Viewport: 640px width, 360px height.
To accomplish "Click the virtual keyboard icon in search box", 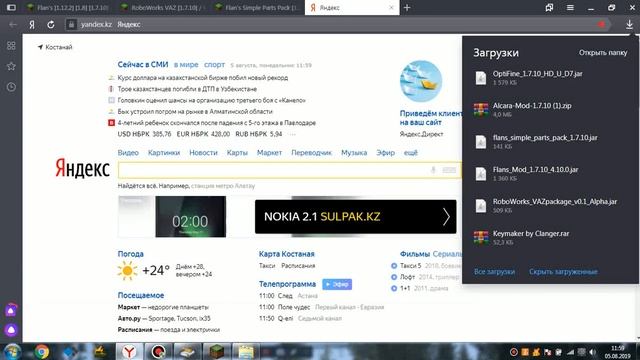I will pyautogui.click(x=449, y=170).
